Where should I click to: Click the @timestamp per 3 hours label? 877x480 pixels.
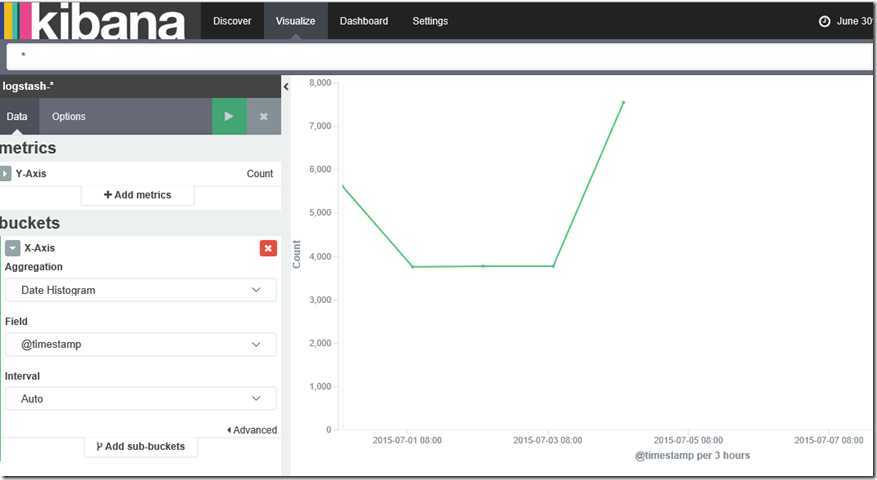692,455
